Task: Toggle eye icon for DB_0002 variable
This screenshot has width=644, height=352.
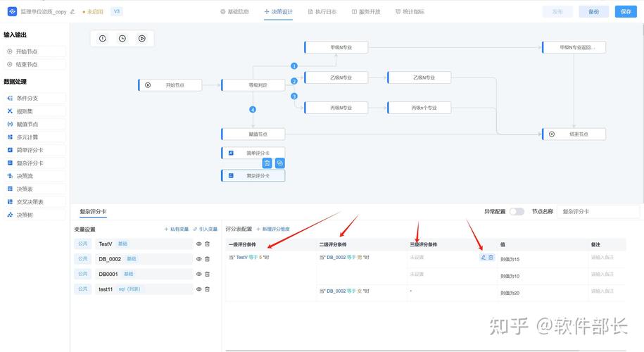Action: [198, 259]
